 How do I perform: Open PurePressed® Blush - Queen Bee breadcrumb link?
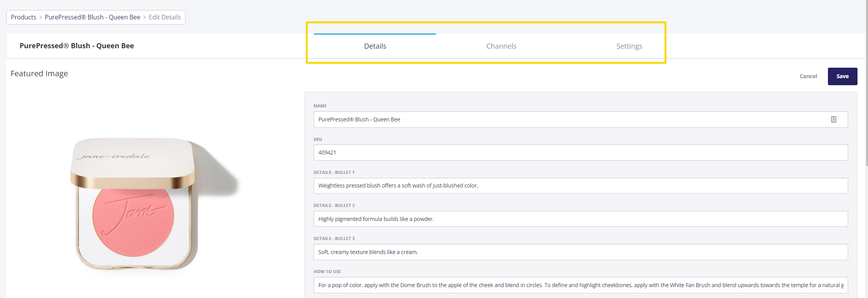tap(93, 17)
